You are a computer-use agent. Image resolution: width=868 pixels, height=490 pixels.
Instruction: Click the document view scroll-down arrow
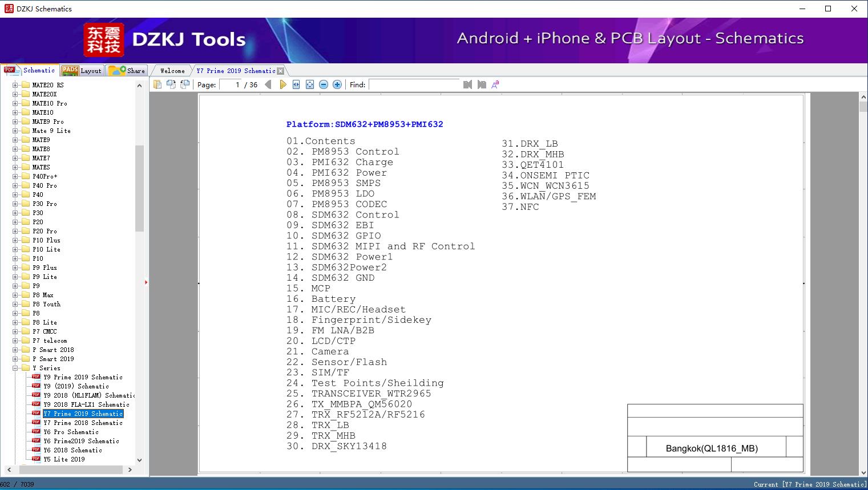[x=863, y=472]
